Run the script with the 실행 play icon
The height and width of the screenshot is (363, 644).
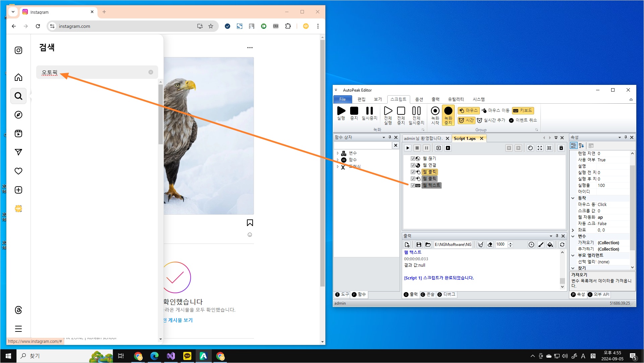(x=341, y=111)
